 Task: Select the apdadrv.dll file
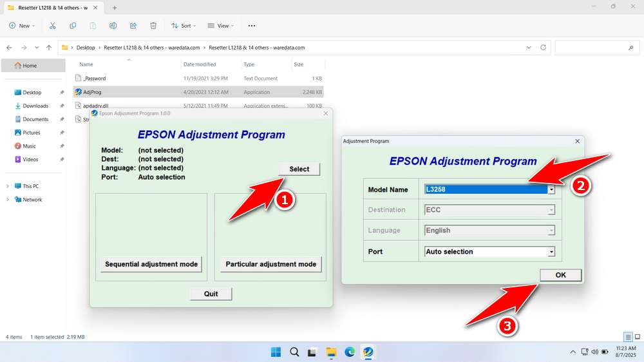coord(199,106)
